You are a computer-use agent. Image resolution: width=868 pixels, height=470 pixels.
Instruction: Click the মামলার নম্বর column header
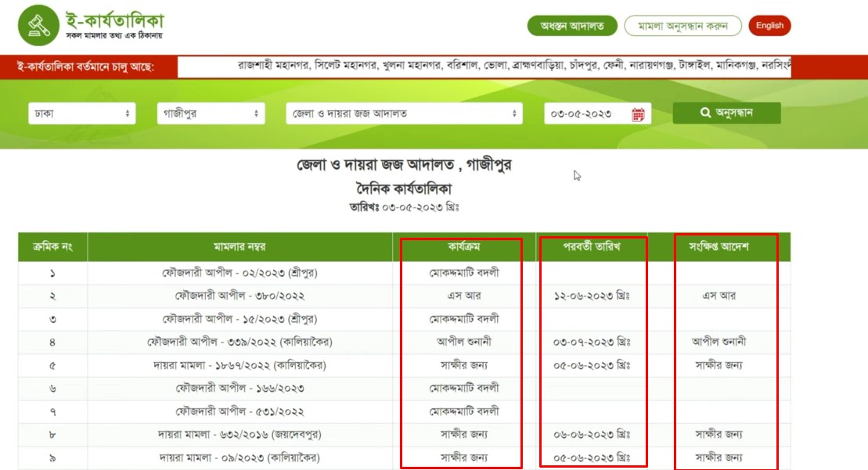(240, 247)
